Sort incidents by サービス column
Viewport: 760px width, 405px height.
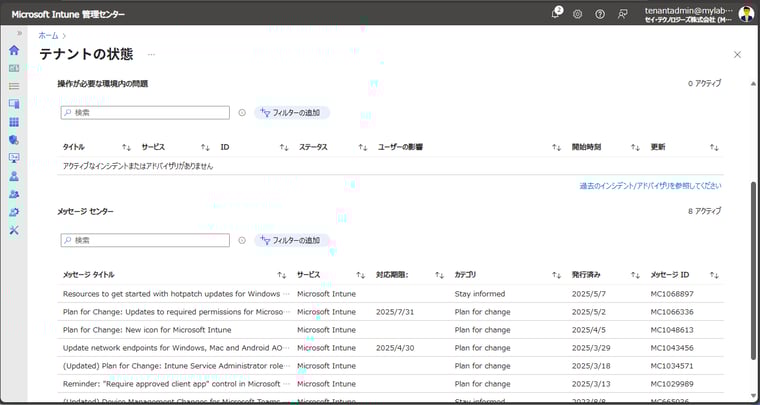(206, 147)
